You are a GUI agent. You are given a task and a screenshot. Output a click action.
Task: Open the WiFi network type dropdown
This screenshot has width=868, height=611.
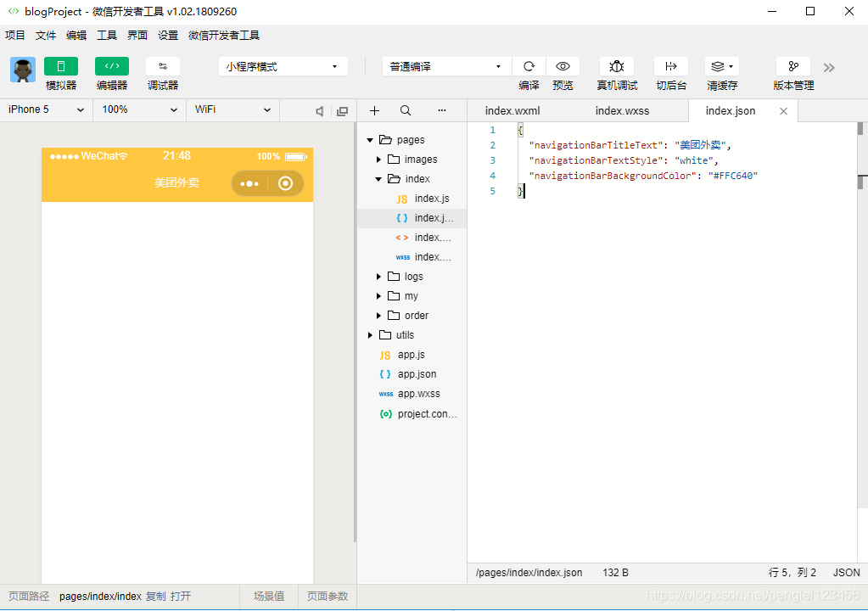tap(233, 109)
